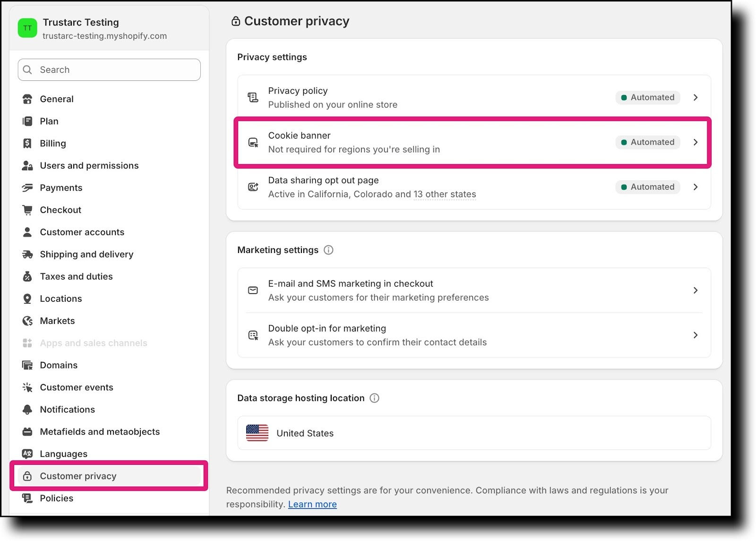Image resolution: width=756 pixels, height=541 pixels.
Task: Open the Payments settings page
Action: pyautogui.click(x=109, y=188)
